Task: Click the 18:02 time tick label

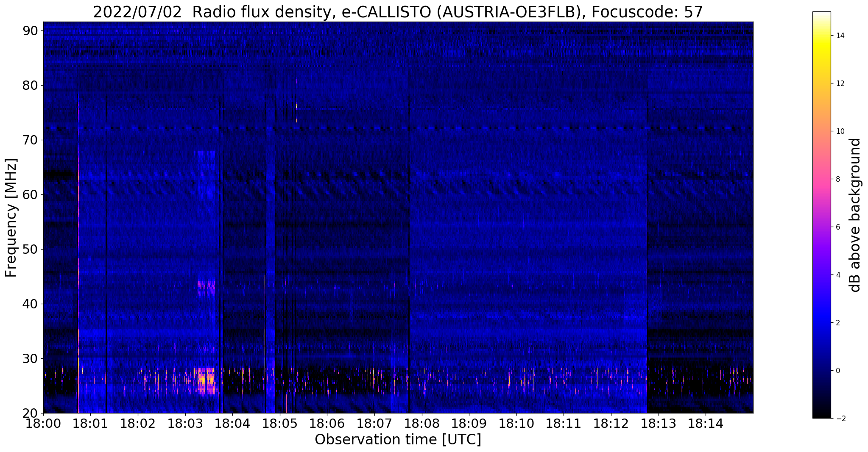Action: point(138,424)
